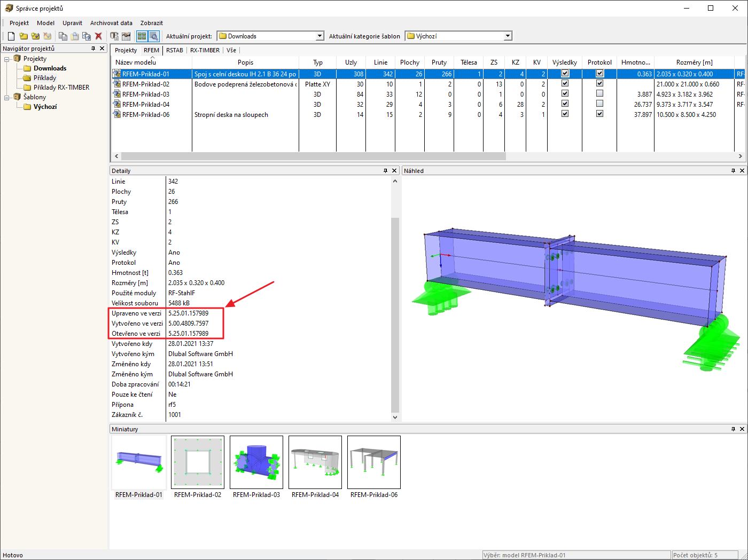Toggle Protokol checkbox for RFEM-Priklad-02
This screenshot has width=748, height=560.
pos(599,84)
